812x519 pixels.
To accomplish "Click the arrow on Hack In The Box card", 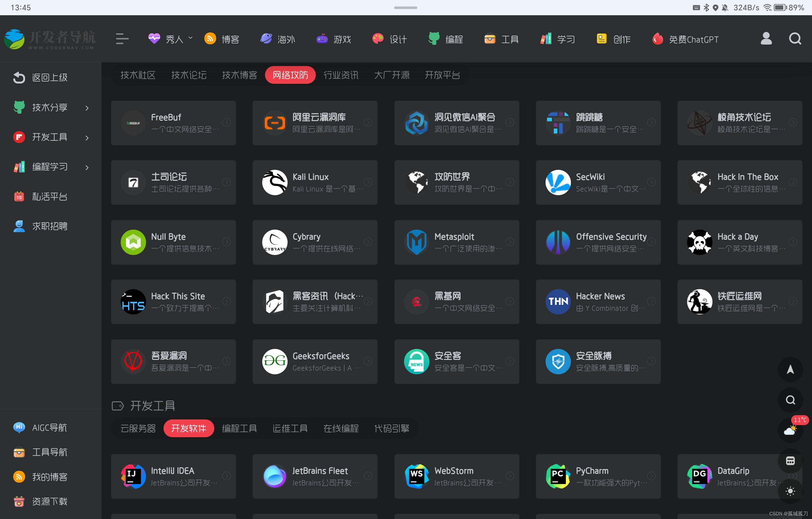I will [x=793, y=182].
